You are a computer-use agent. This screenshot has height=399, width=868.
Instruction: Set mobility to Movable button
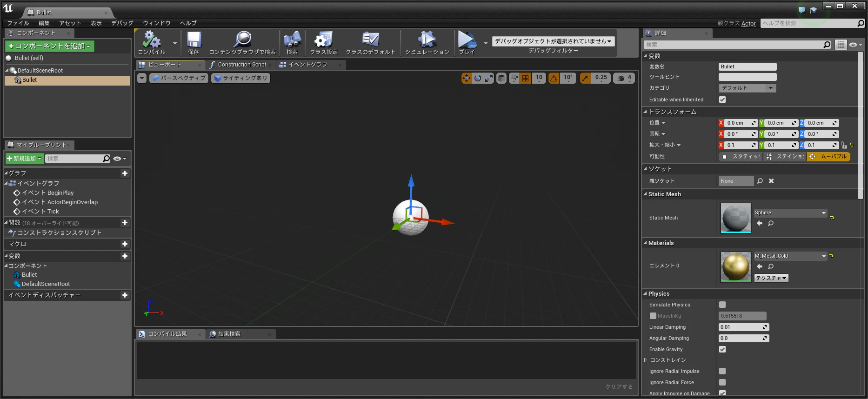tap(829, 157)
